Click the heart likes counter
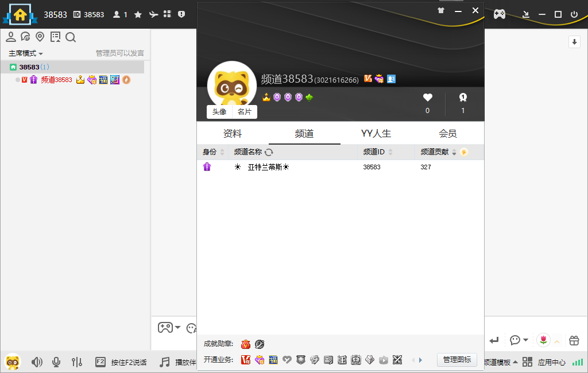The width and height of the screenshot is (588, 373). [x=427, y=103]
